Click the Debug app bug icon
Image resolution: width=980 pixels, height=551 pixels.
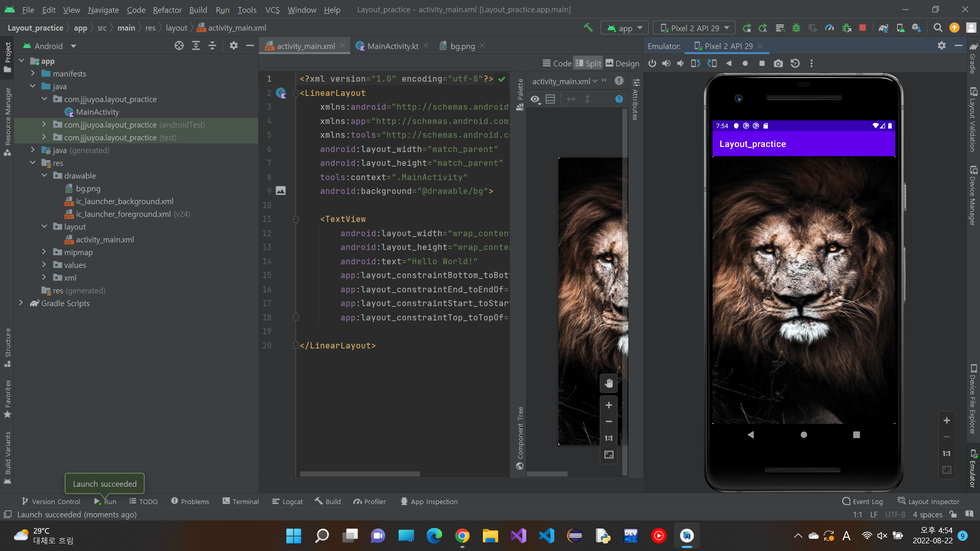(796, 28)
